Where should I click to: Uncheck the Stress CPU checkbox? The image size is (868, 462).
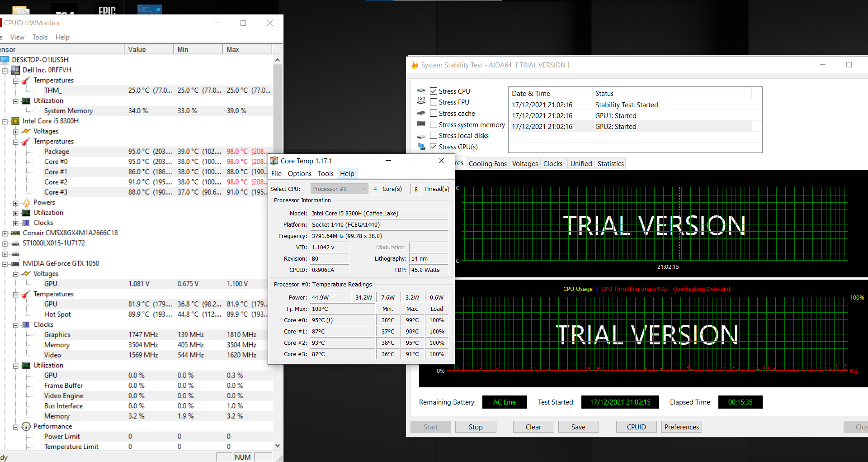coord(434,91)
